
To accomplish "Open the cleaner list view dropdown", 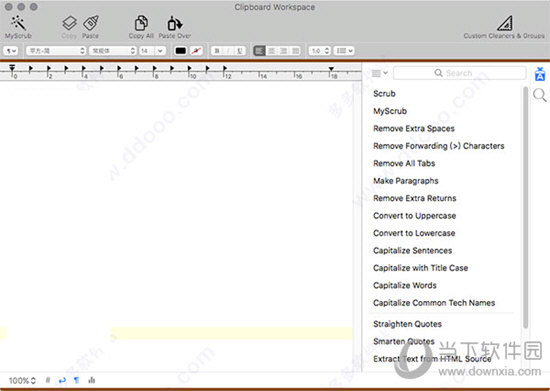I will coord(380,73).
